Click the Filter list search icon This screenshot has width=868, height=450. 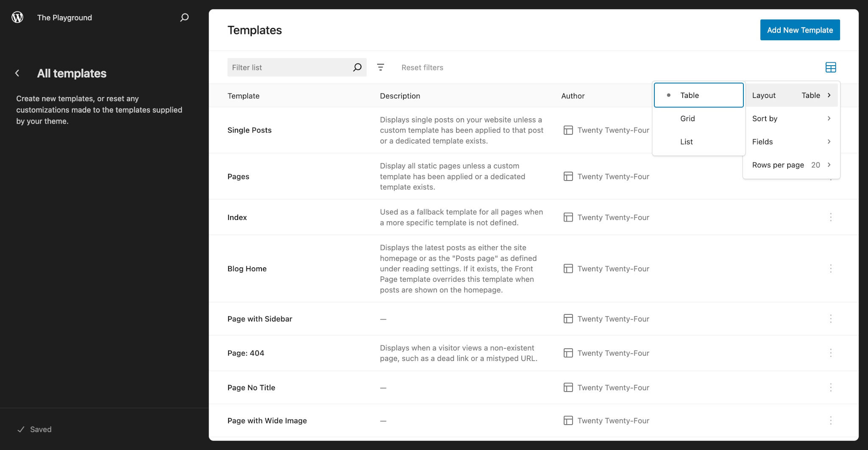point(357,67)
